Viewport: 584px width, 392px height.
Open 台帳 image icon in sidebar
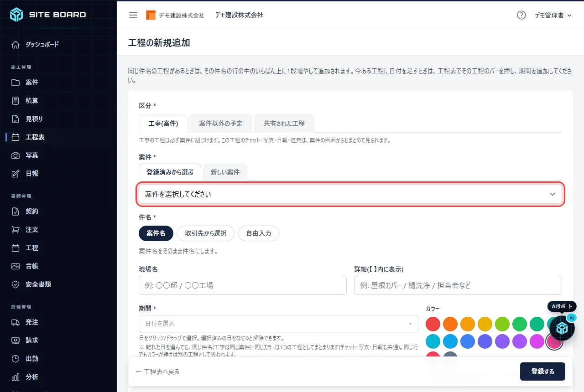point(16,266)
